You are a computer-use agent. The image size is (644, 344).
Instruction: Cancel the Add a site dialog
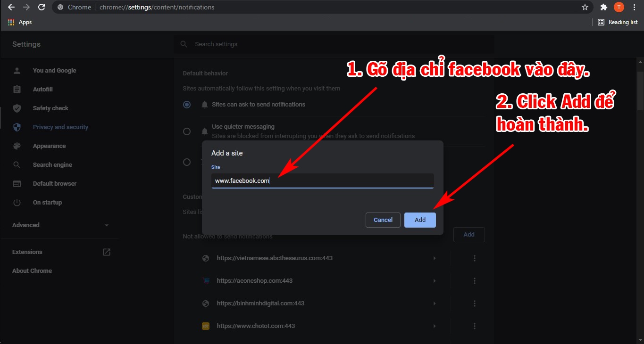click(383, 220)
